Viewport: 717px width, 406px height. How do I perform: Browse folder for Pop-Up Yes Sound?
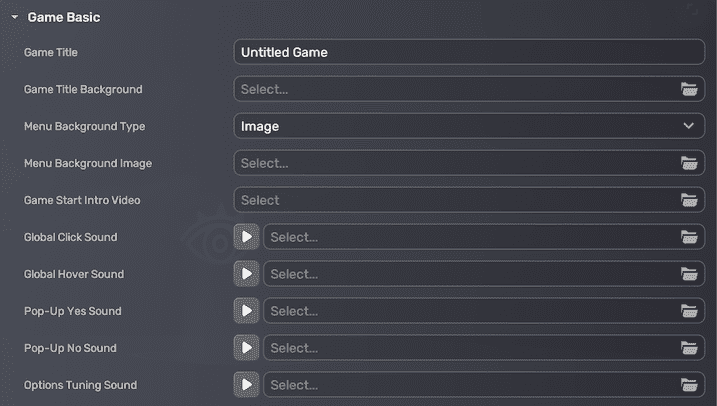pyautogui.click(x=688, y=311)
